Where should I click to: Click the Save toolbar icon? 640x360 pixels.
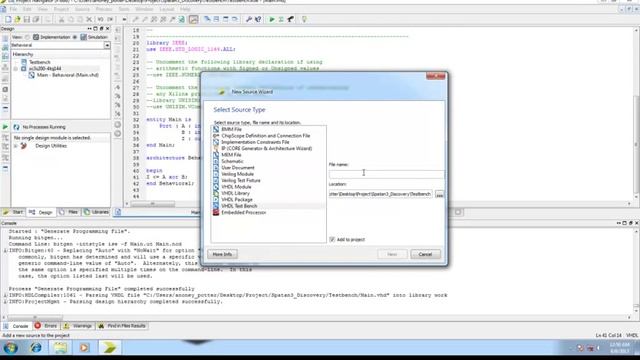[x=27, y=19]
